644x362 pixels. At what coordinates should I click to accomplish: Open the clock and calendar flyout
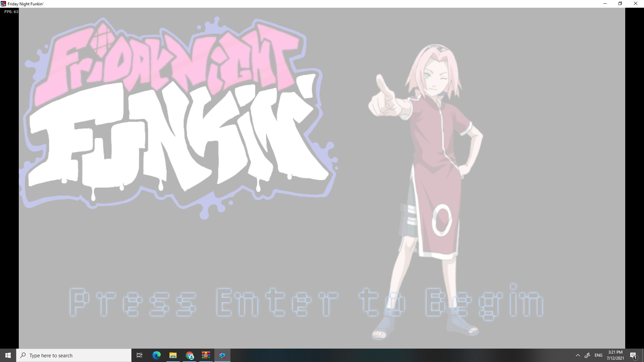pos(615,355)
